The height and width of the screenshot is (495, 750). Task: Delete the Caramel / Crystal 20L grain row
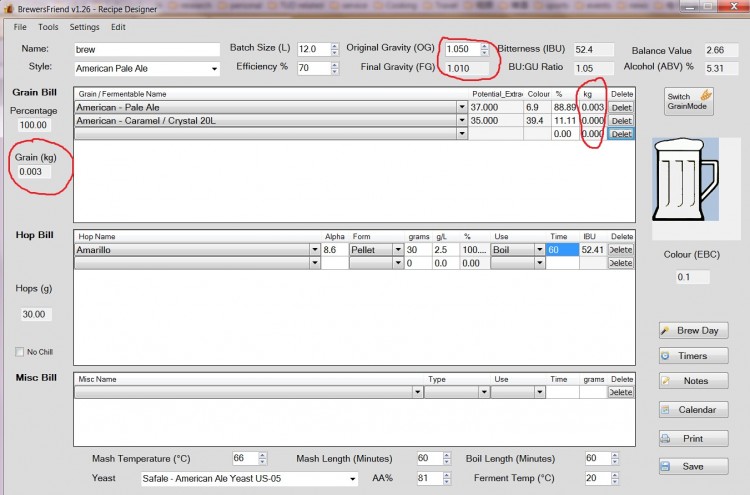pyautogui.click(x=621, y=121)
